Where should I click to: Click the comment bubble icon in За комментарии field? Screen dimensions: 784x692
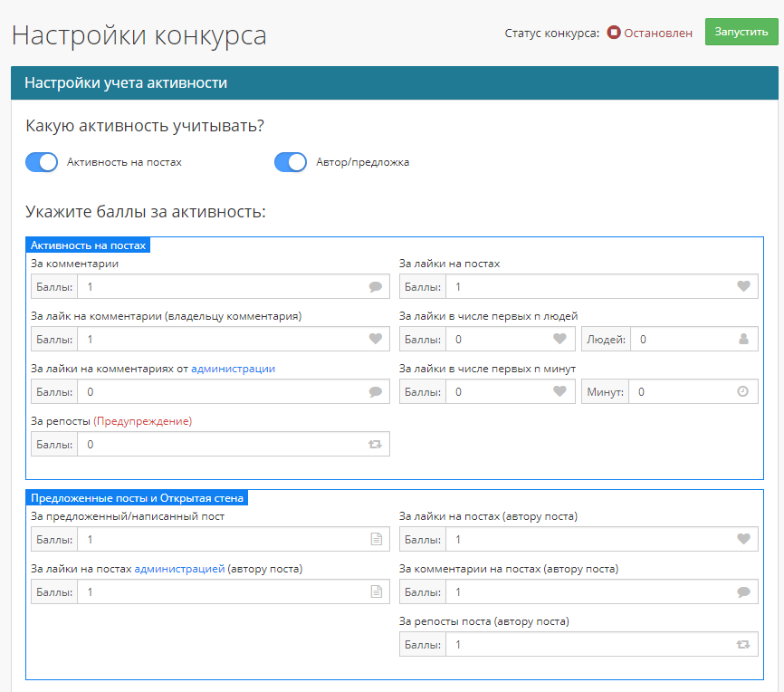[x=375, y=287]
